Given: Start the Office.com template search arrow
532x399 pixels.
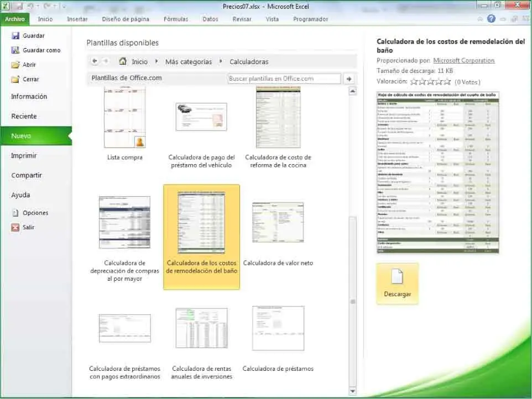Looking at the screenshot, I should 349,79.
